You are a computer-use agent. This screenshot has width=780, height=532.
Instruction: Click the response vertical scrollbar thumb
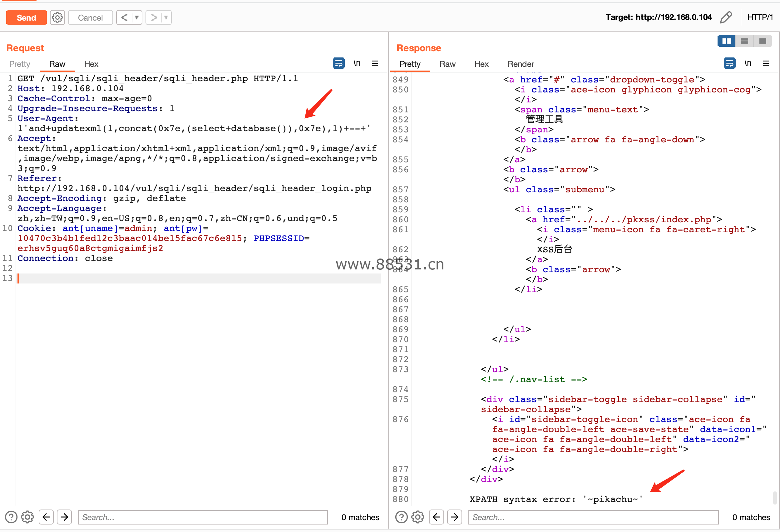point(775,497)
